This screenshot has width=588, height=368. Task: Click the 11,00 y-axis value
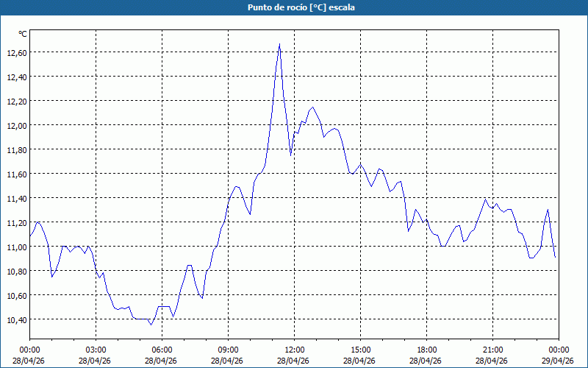pos(16,247)
